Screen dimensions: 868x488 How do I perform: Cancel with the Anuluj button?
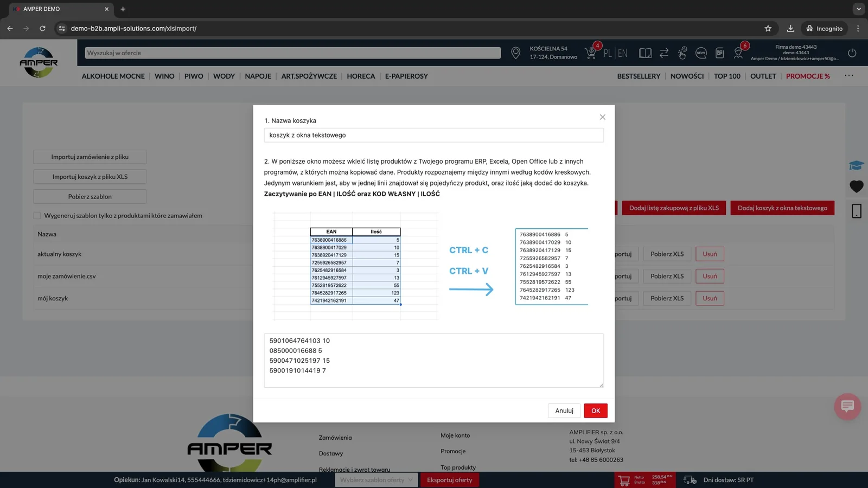(564, 410)
